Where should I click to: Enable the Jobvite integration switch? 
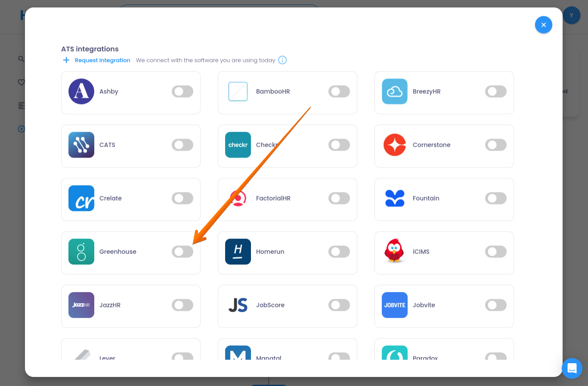tap(495, 305)
